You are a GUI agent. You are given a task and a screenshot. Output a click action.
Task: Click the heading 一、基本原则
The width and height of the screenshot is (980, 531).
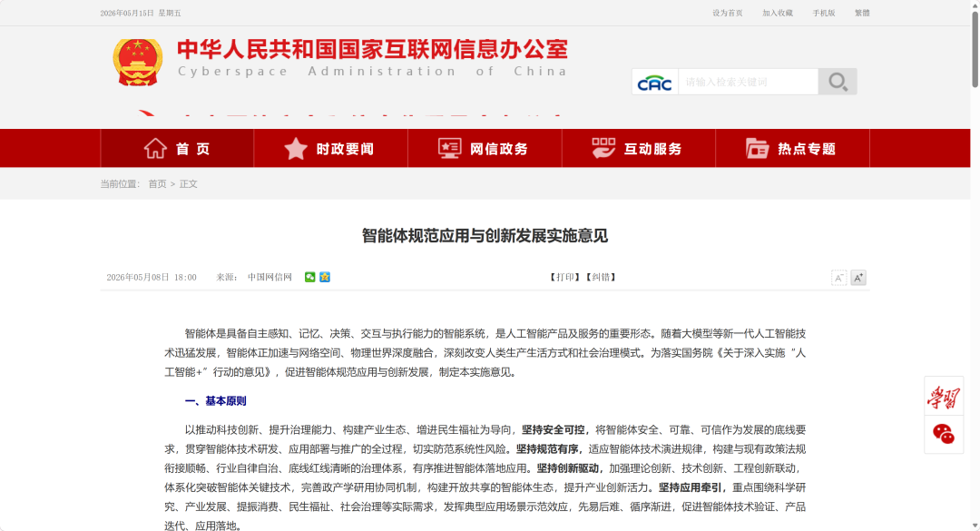point(216,401)
